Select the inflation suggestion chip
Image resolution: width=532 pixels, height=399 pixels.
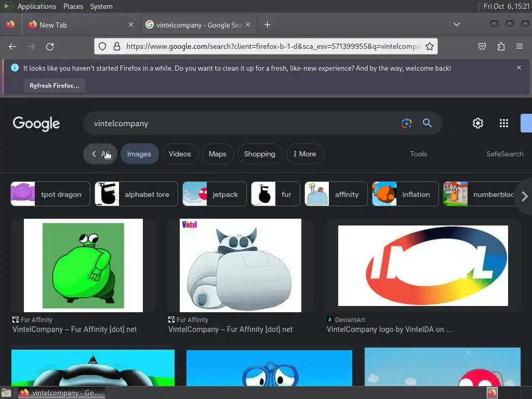point(405,194)
